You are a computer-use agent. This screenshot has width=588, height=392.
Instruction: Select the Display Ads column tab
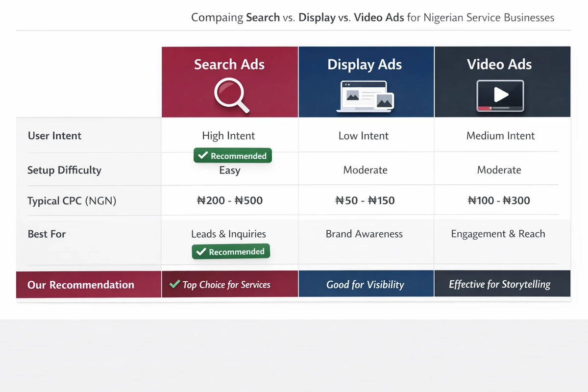click(x=365, y=64)
